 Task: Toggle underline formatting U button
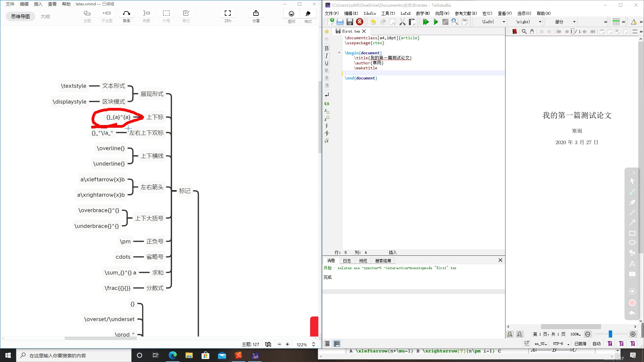(327, 63)
